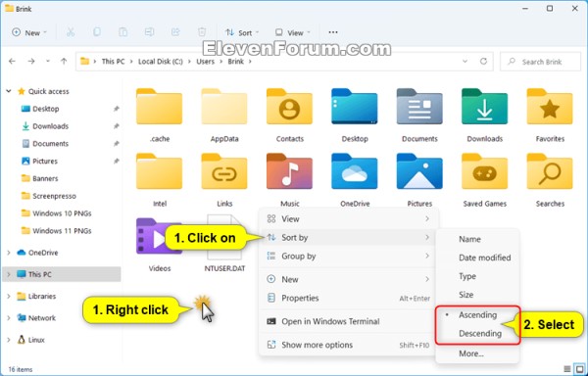
Task: Sort by Name
Action: click(x=477, y=239)
